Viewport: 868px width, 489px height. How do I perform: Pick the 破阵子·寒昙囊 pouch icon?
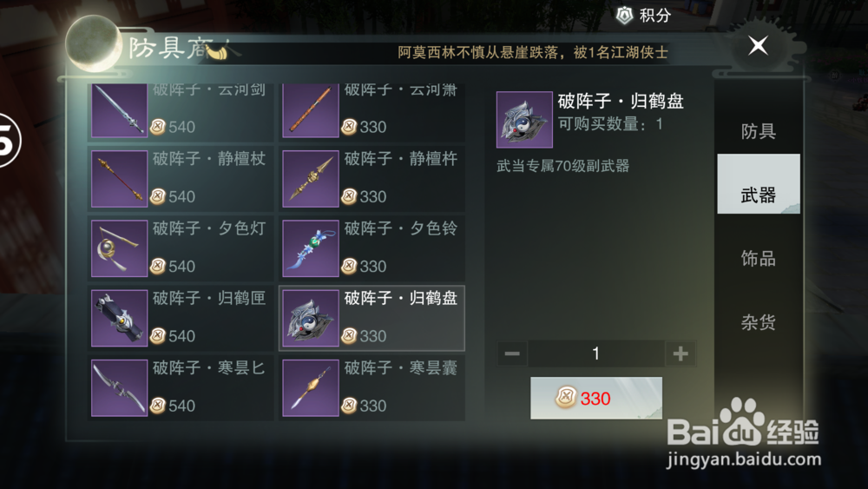point(311,388)
